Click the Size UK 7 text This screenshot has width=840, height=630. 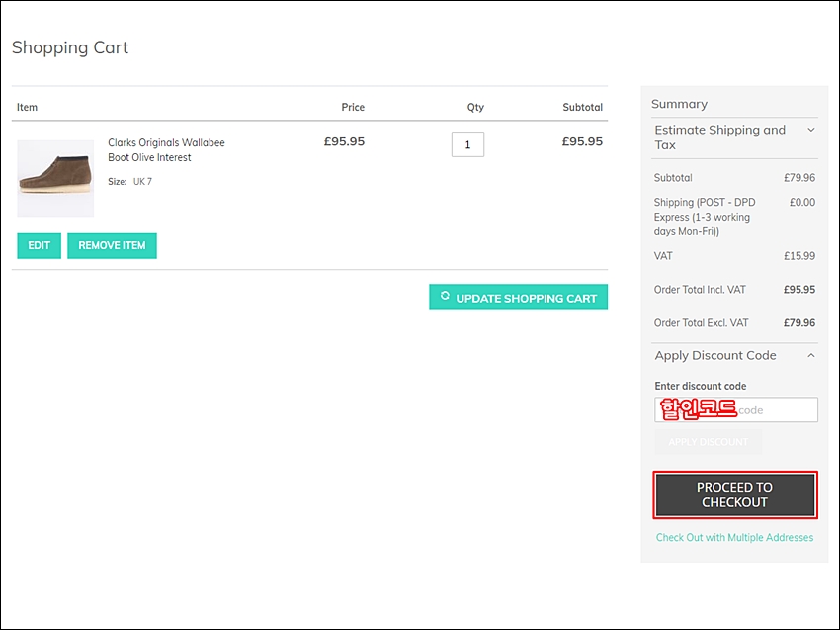(130, 182)
